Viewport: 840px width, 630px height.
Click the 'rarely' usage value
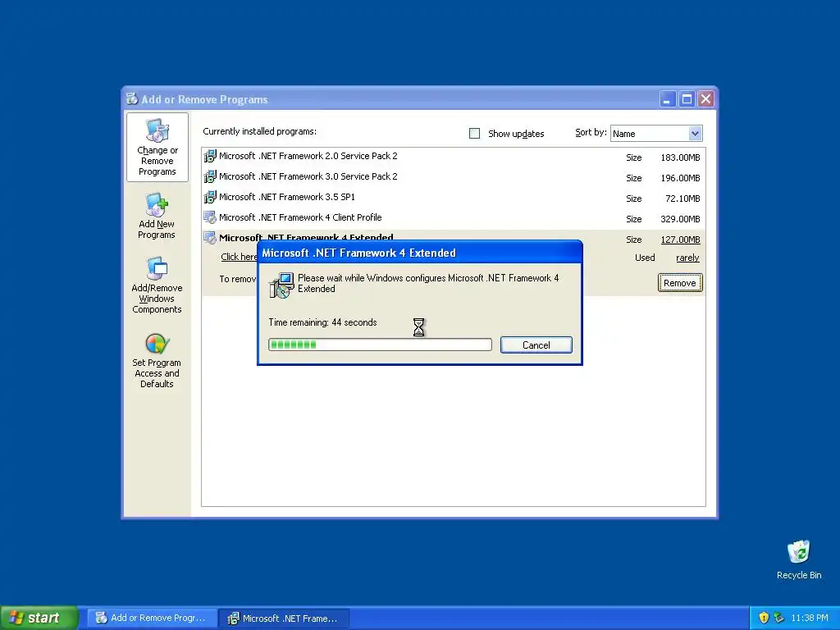point(687,258)
